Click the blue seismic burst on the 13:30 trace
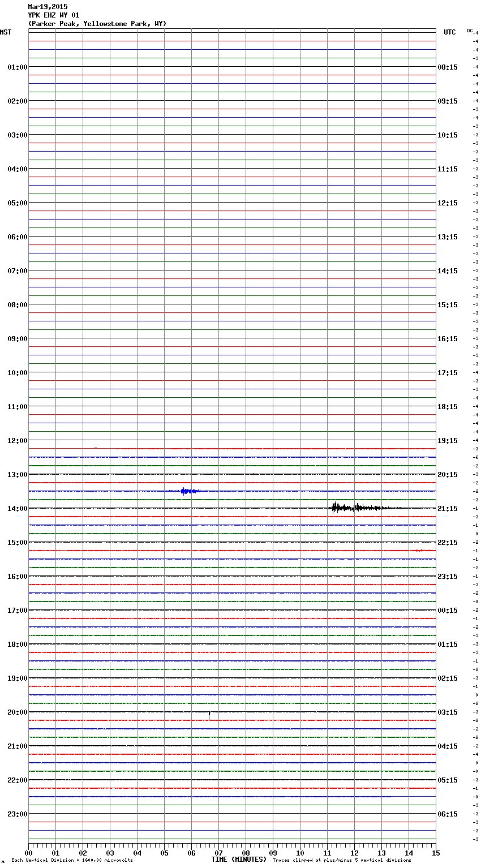 click(x=188, y=491)
